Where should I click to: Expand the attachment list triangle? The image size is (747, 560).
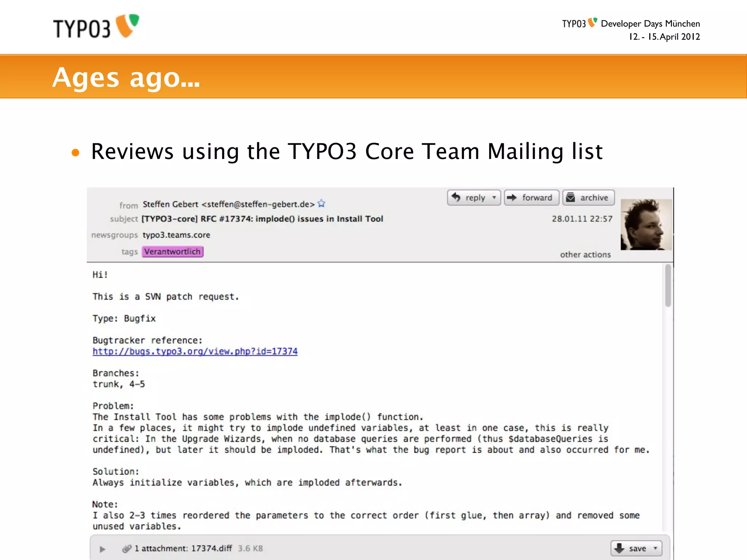point(102,549)
